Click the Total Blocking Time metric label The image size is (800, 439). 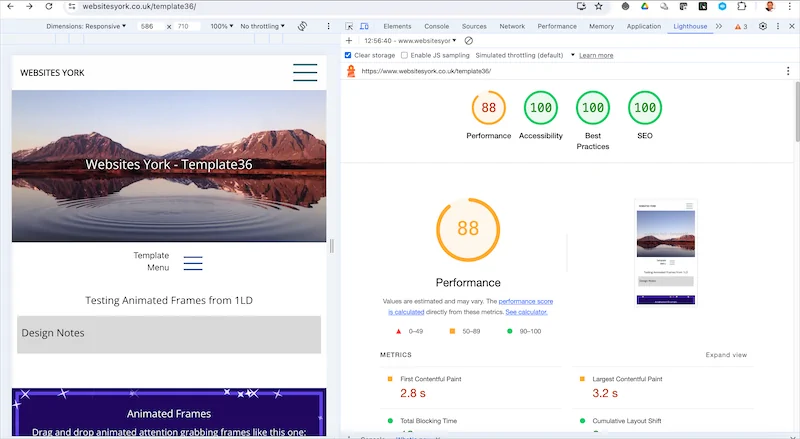[429, 421]
